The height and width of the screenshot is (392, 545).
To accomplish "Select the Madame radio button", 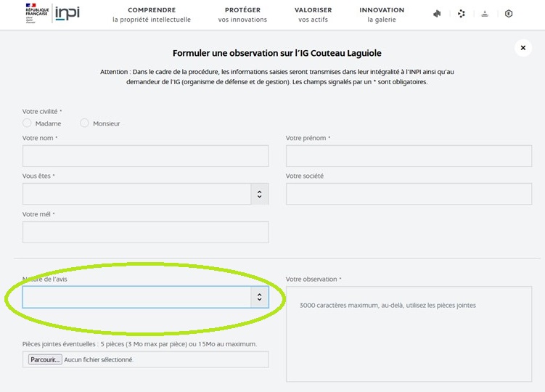I will [x=27, y=123].
